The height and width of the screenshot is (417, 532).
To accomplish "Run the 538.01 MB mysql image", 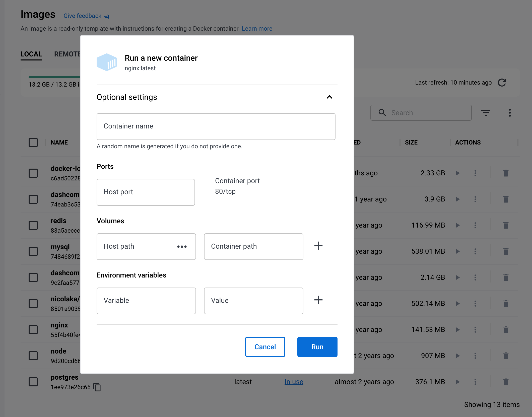I will coord(457,251).
